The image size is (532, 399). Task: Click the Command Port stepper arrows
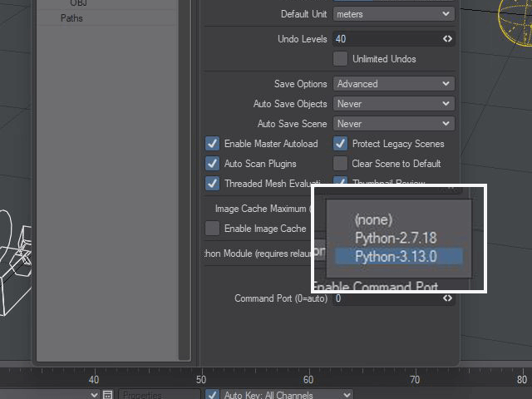coord(447,298)
